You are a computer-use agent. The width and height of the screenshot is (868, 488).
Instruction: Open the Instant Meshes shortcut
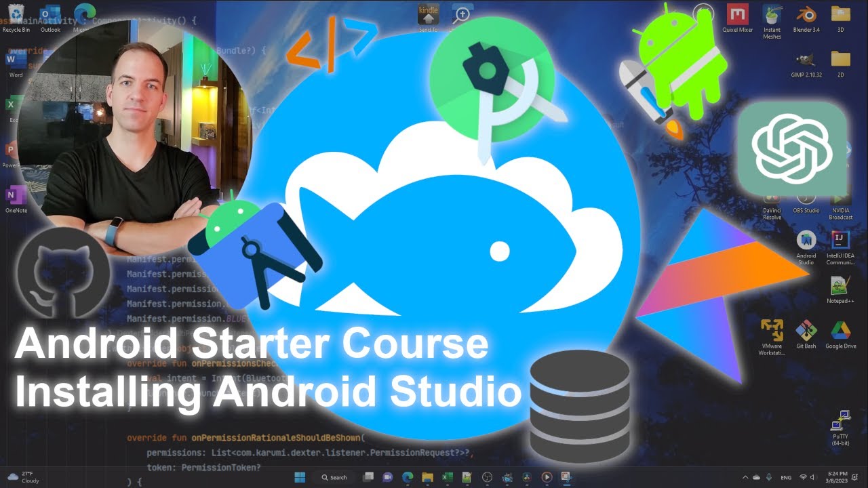click(772, 22)
